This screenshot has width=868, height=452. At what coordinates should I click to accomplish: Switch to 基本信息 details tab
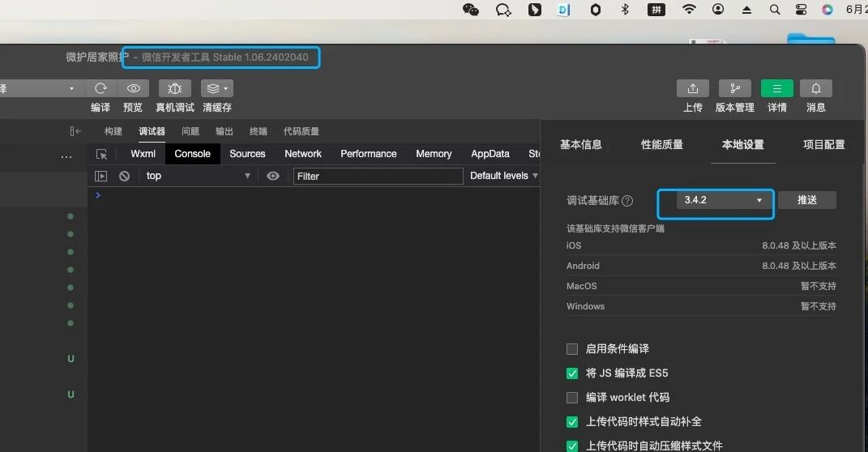click(581, 145)
